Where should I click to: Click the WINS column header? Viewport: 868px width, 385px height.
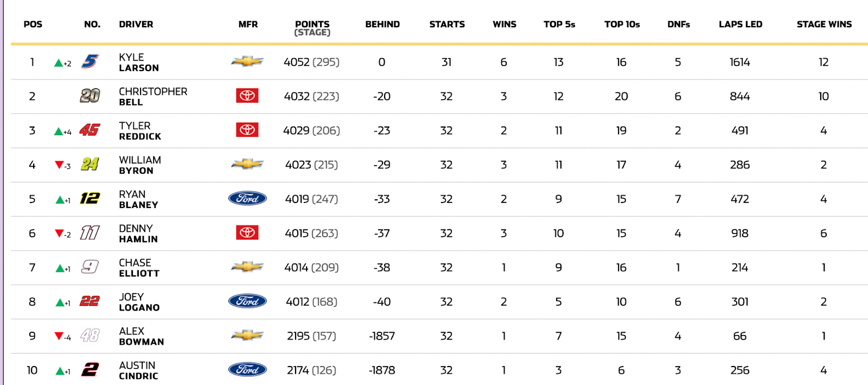pyautogui.click(x=505, y=24)
